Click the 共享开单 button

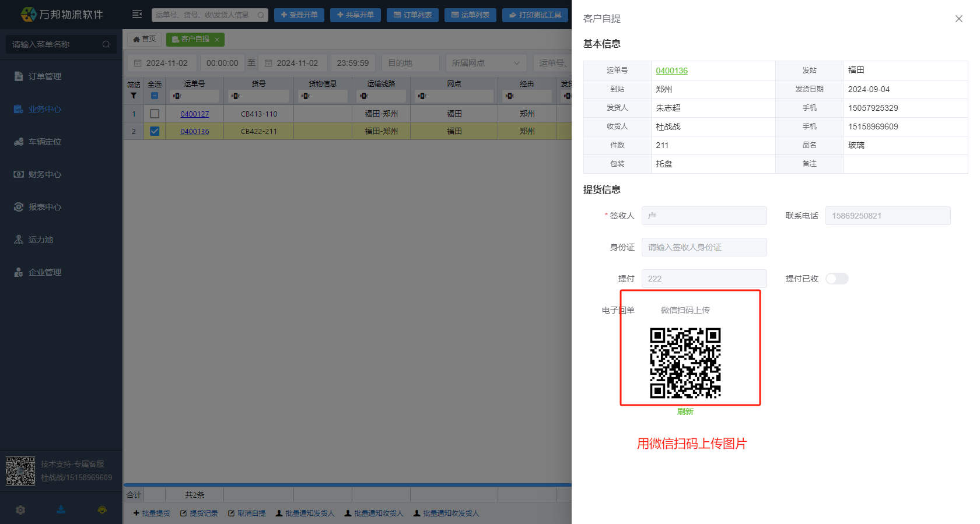coord(355,15)
